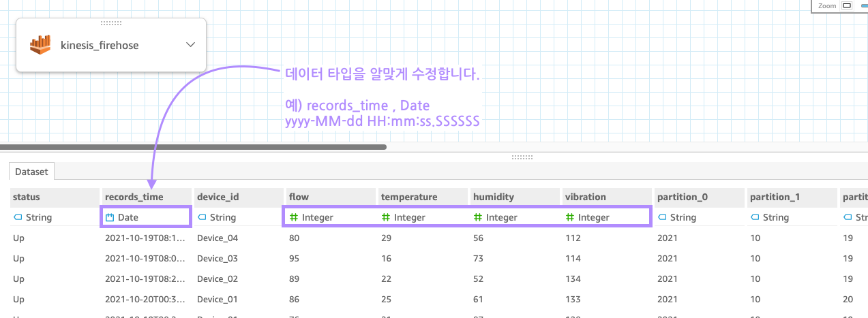Click the hash icon under vibration
Image resolution: width=868 pixels, height=318 pixels.
(570, 217)
